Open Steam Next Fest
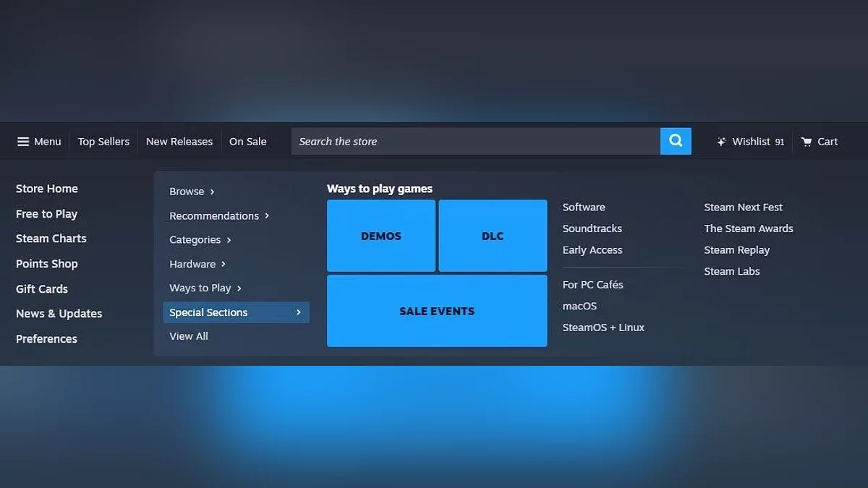Screen dimensions: 868x488 pyautogui.click(x=744, y=207)
